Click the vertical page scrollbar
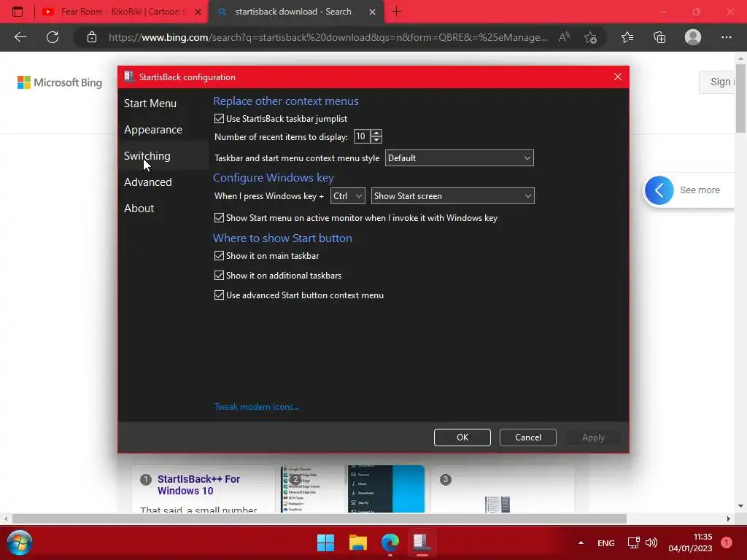Viewport: 747px width, 560px height. coord(740,98)
